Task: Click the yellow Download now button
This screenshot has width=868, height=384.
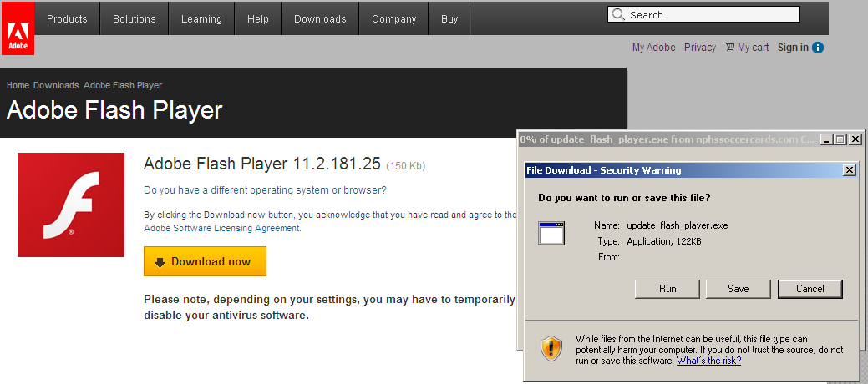Action: [x=205, y=261]
